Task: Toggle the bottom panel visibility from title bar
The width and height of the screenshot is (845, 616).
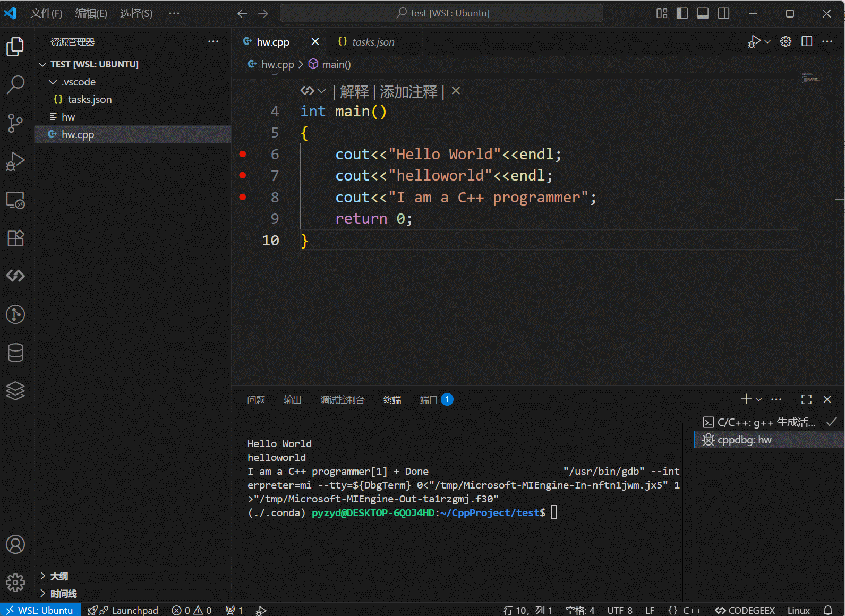Action: click(703, 13)
